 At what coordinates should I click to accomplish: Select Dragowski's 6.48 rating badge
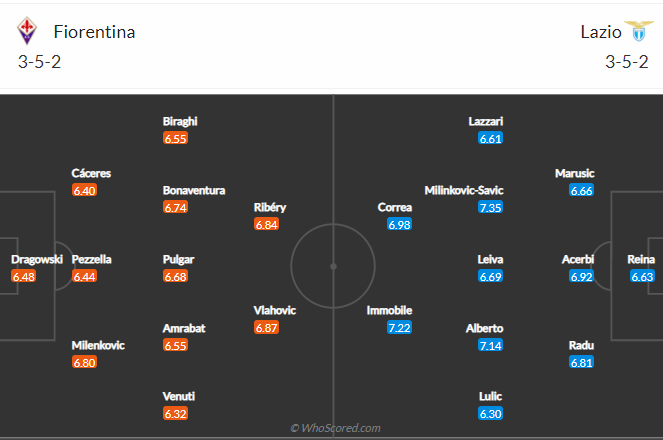click(x=24, y=276)
